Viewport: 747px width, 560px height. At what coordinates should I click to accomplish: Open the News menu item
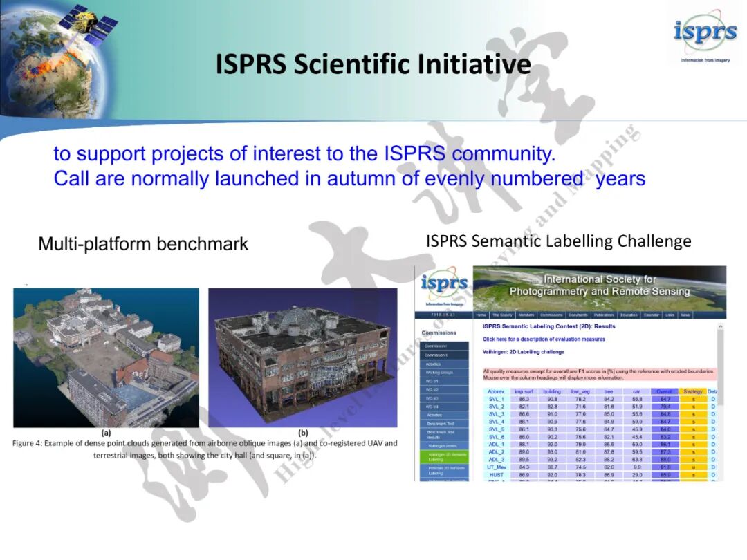click(x=685, y=315)
